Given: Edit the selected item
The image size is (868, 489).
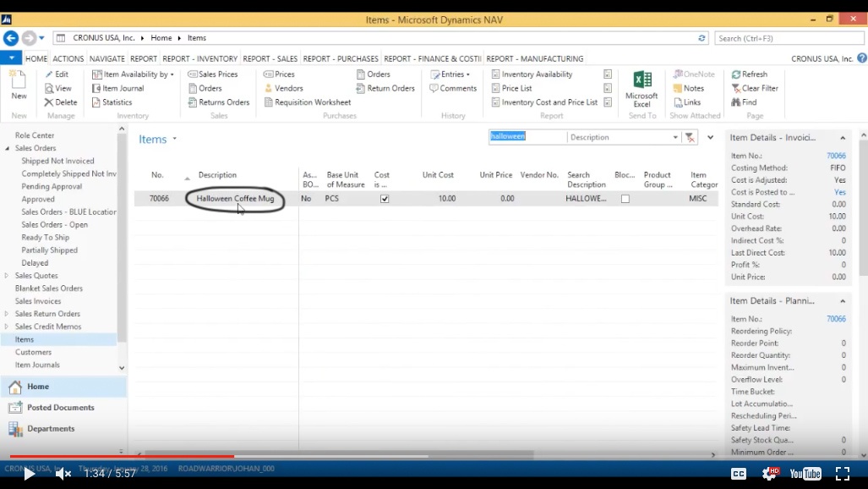Looking at the screenshot, I should [x=57, y=74].
